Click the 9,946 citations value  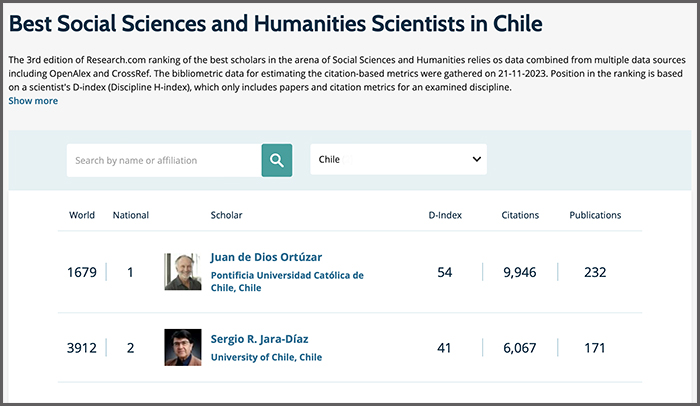520,272
